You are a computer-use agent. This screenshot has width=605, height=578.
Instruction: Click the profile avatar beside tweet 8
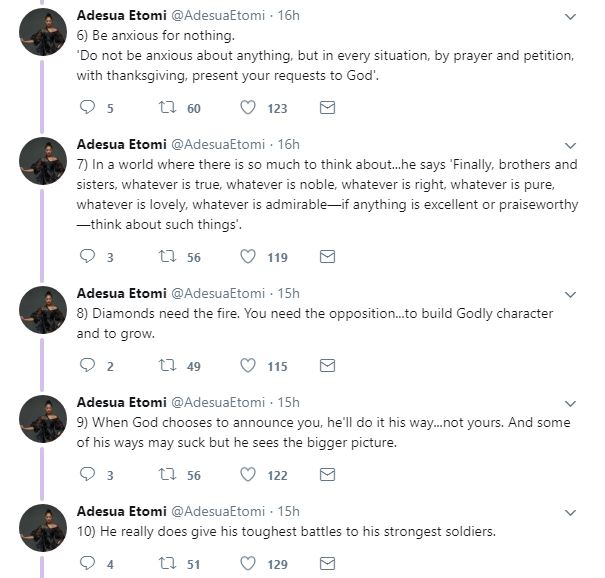[42, 311]
